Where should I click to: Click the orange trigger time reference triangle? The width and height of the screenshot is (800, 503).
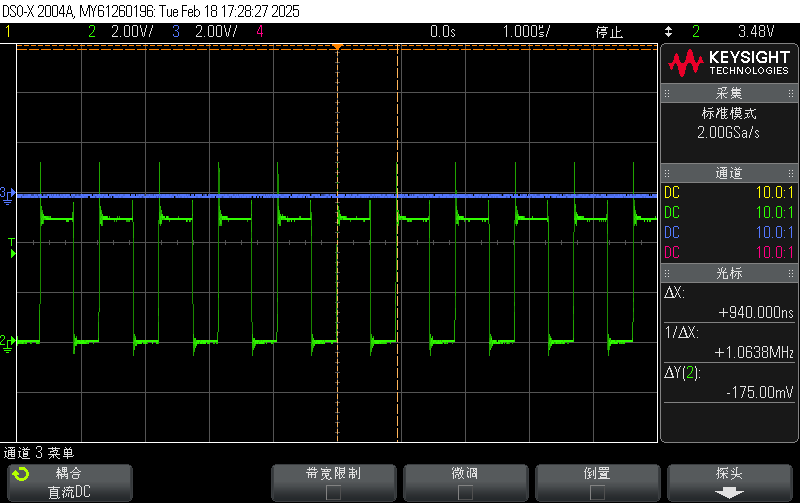(x=337, y=47)
